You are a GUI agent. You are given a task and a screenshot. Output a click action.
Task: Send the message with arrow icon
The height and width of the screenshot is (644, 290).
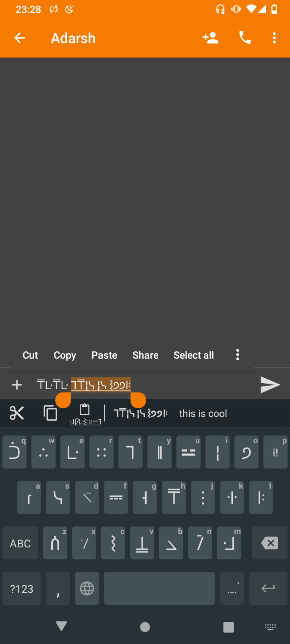point(270,385)
